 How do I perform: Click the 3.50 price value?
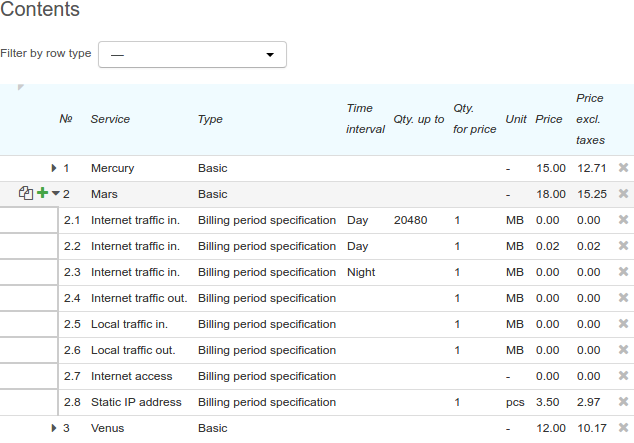547,402
